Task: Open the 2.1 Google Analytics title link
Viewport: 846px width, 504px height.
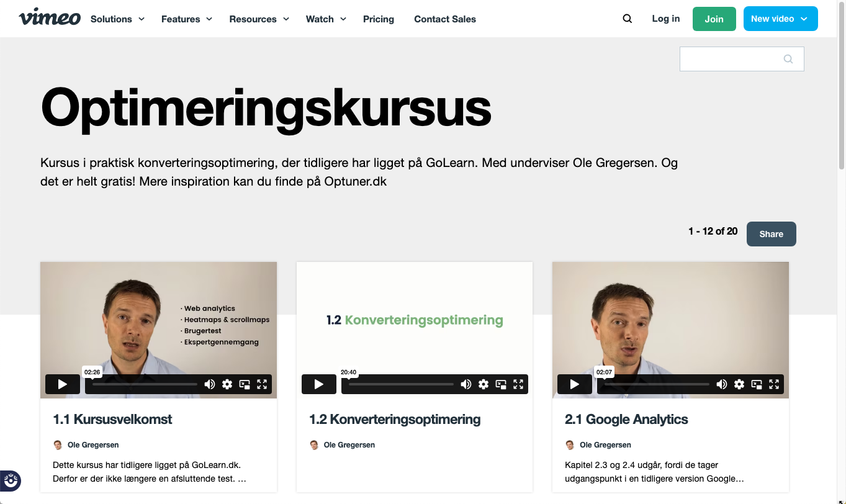Action: [x=626, y=419]
